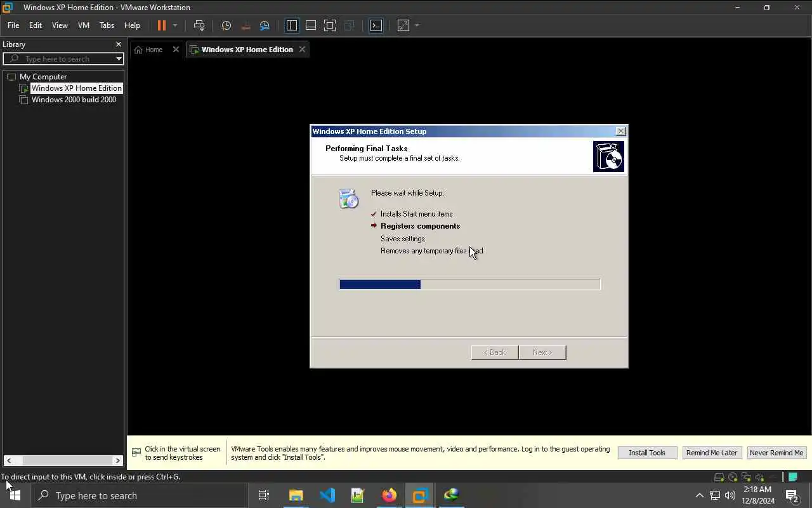The height and width of the screenshot is (508, 812).
Task: Click the hard disk device status icon
Action: pos(719,477)
